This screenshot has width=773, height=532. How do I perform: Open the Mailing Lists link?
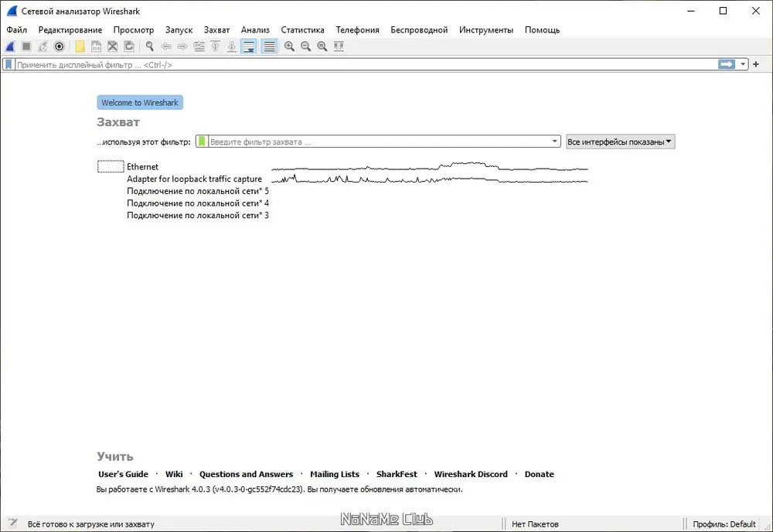(x=335, y=474)
